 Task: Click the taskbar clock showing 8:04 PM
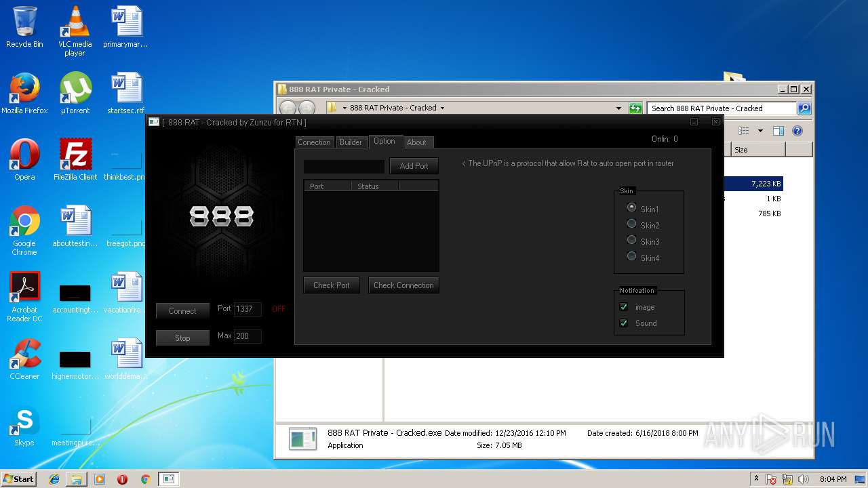pyautogui.click(x=833, y=479)
